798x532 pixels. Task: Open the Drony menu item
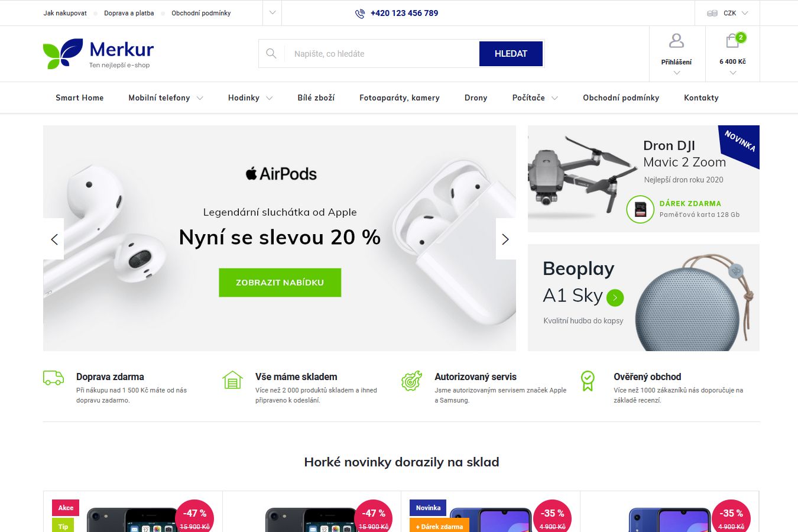tap(476, 98)
